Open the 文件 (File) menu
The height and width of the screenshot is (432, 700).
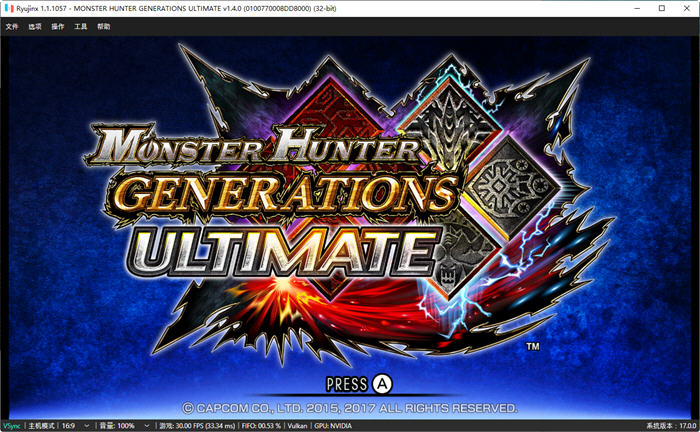click(x=12, y=27)
